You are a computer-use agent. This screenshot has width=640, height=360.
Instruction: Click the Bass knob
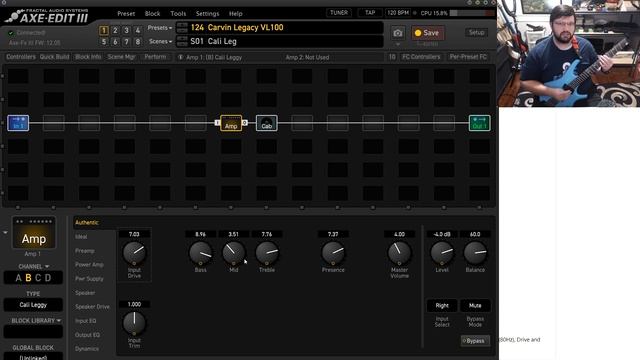click(x=200, y=253)
